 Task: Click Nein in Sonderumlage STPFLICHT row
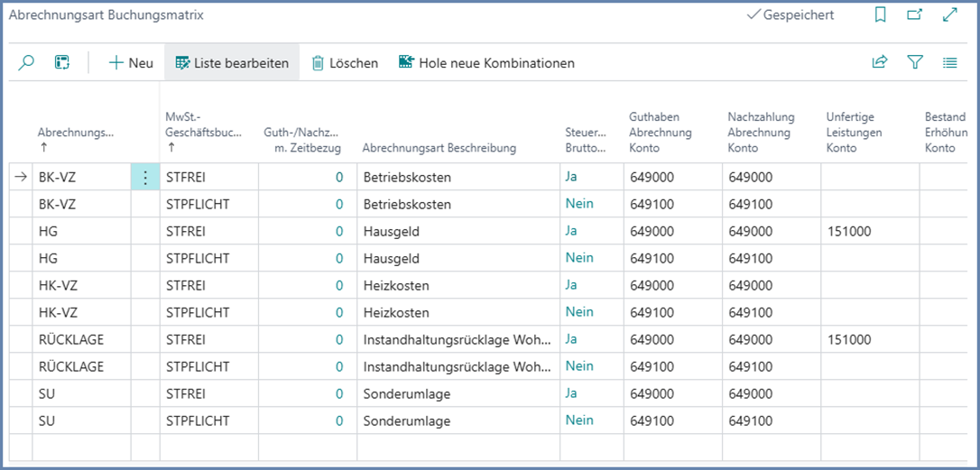pyautogui.click(x=579, y=420)
